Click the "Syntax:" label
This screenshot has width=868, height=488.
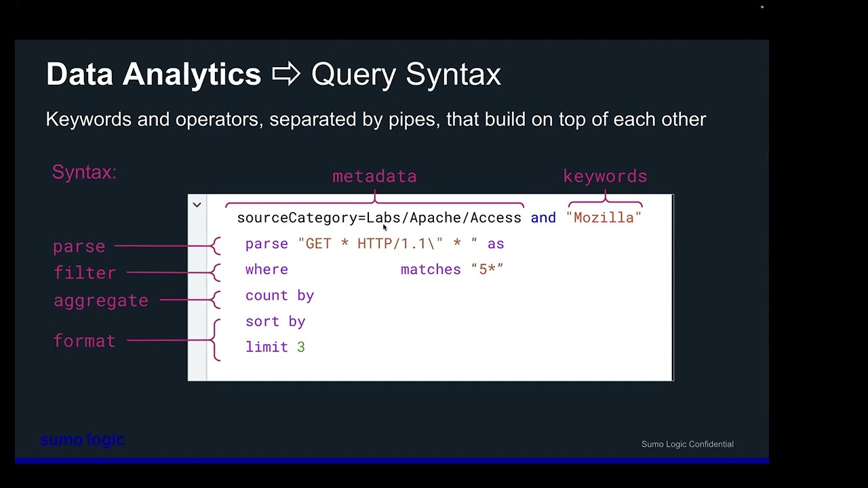(x=84, y=172)
